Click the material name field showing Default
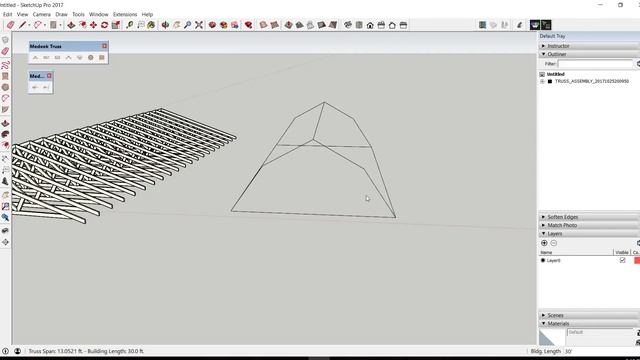640x360 pixels. coord(600,333)
